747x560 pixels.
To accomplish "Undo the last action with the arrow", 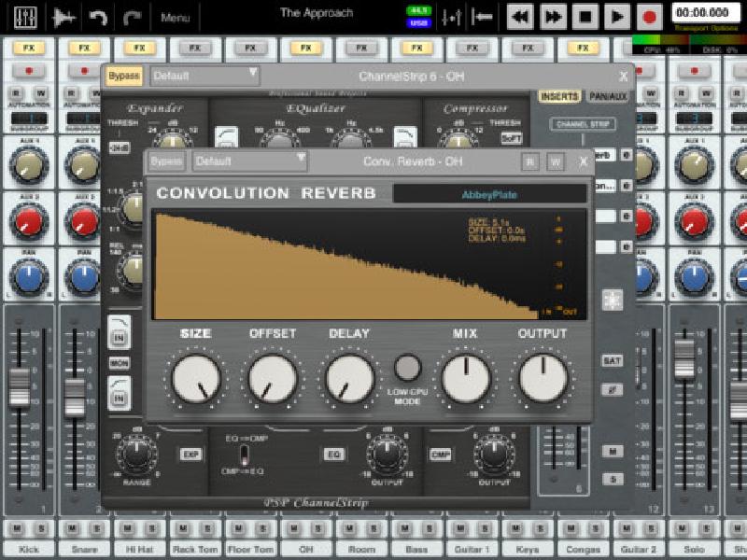I will pos(99,17).
